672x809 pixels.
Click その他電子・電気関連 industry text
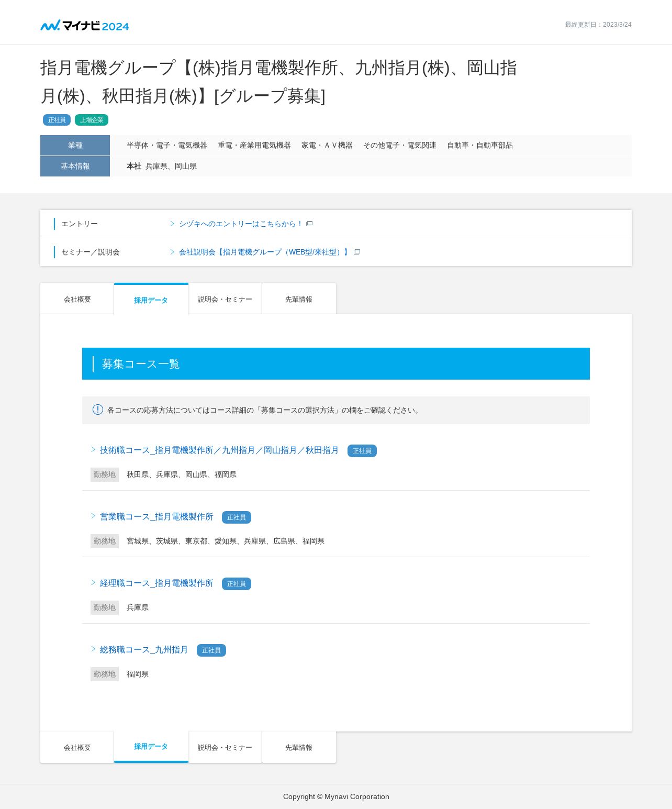point(400,145)
